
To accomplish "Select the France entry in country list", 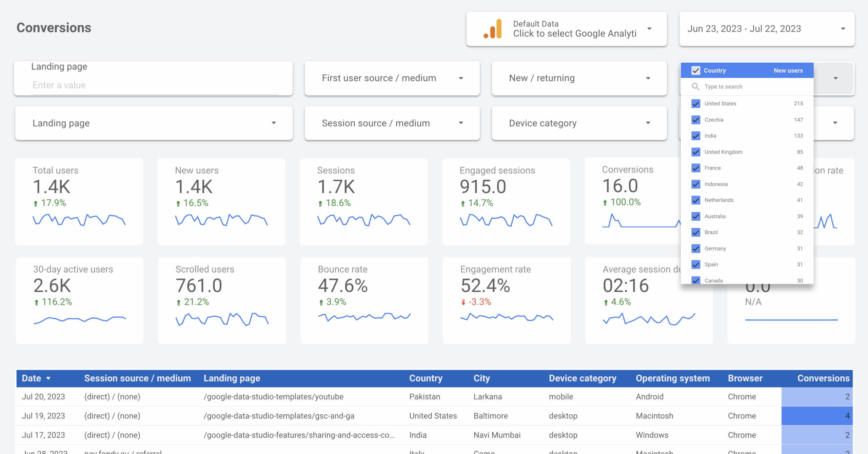I will [713, 168].
